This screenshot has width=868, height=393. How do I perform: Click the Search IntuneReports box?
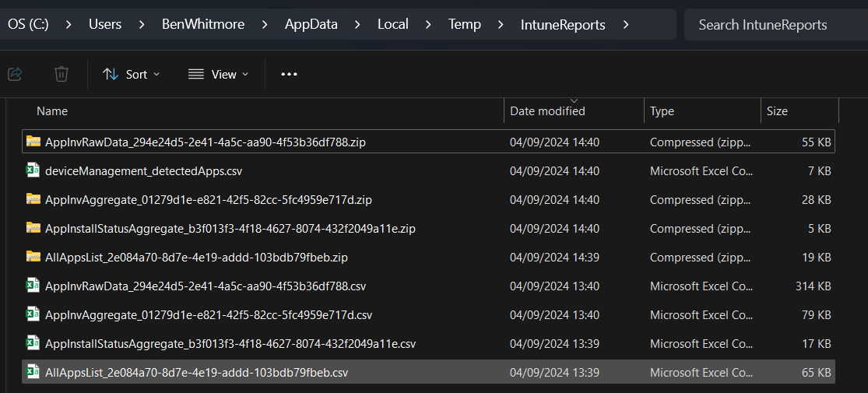coord(775,24)
